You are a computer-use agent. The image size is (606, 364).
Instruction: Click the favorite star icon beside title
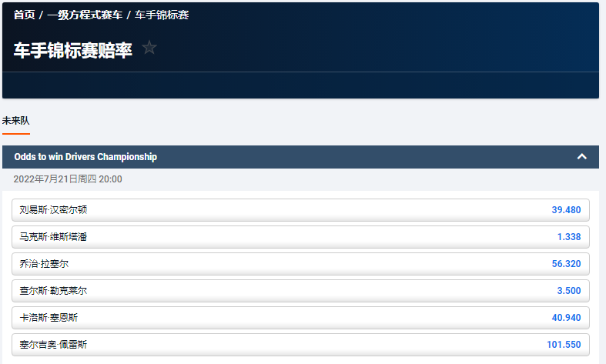pos(149,48)
